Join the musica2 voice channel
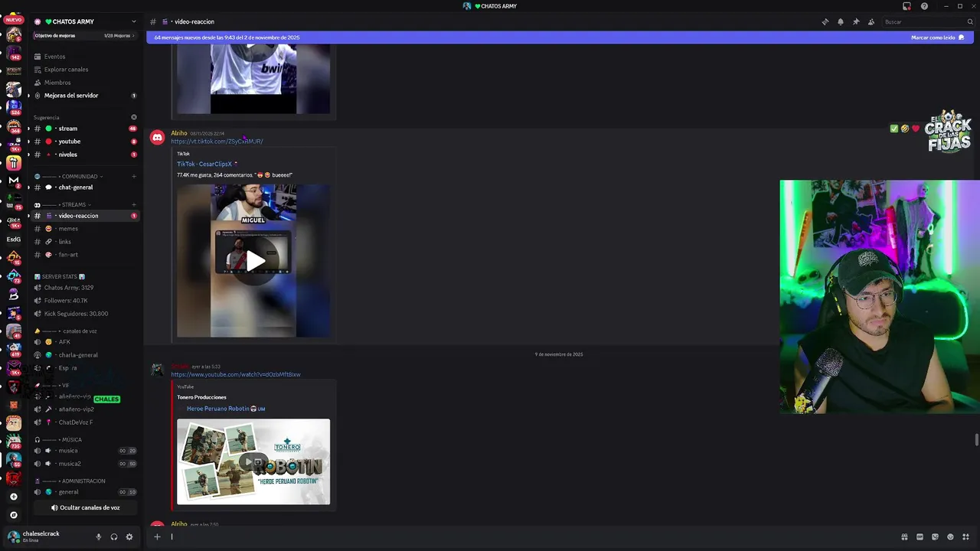 click(85, 464)
